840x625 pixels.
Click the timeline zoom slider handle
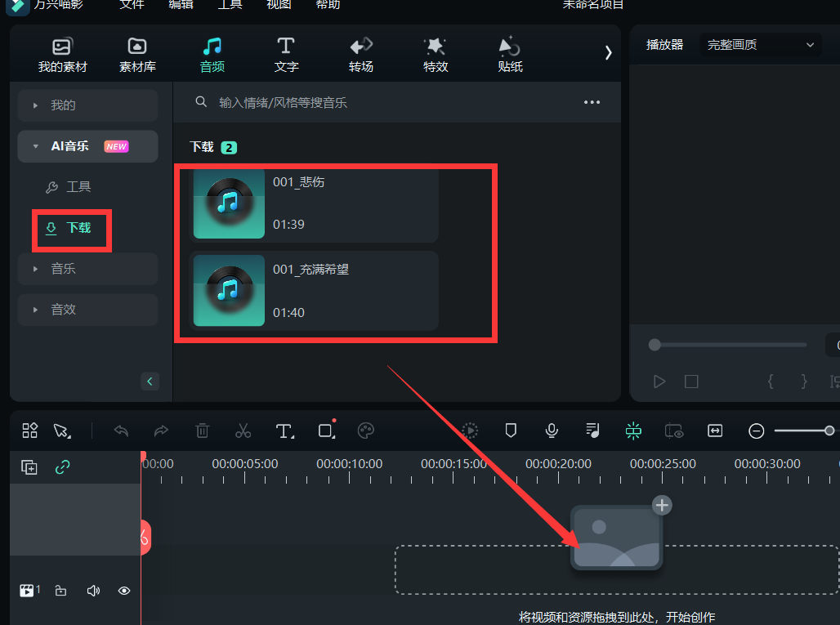coord(829,431)
